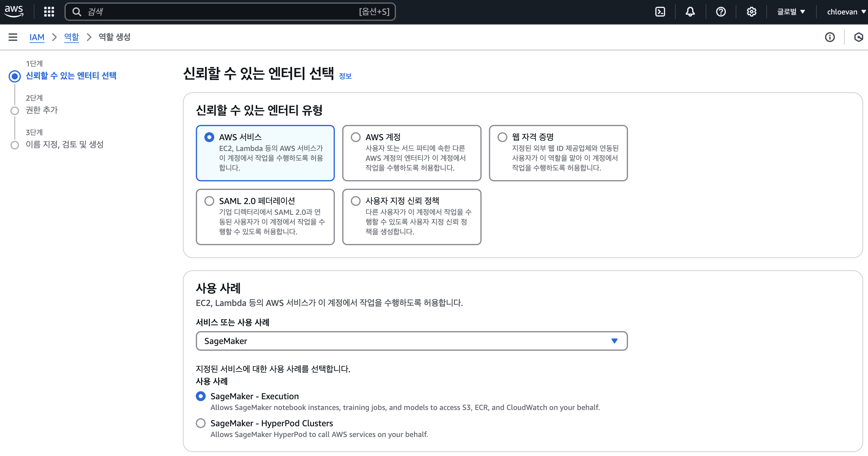This screenshot has height=456, width=868.
Task: Open the help question mark icon
Action: click(721, 12)
